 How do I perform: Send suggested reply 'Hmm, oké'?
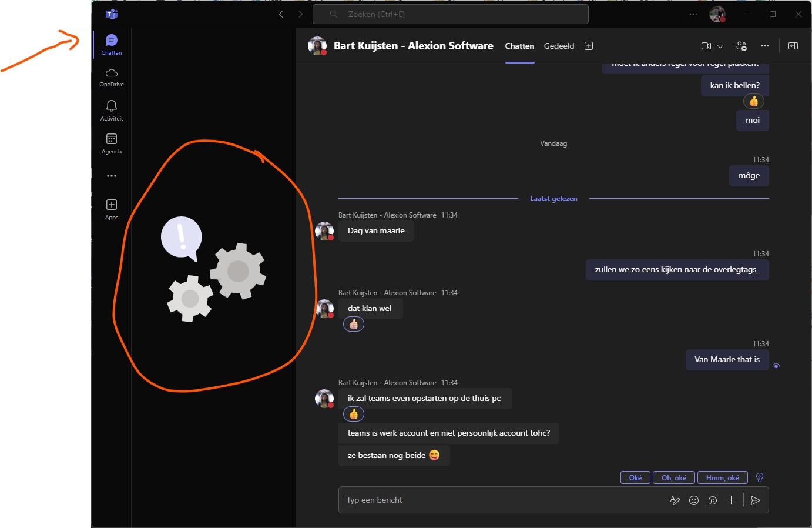pyautogui.click(x=723, y=477)
